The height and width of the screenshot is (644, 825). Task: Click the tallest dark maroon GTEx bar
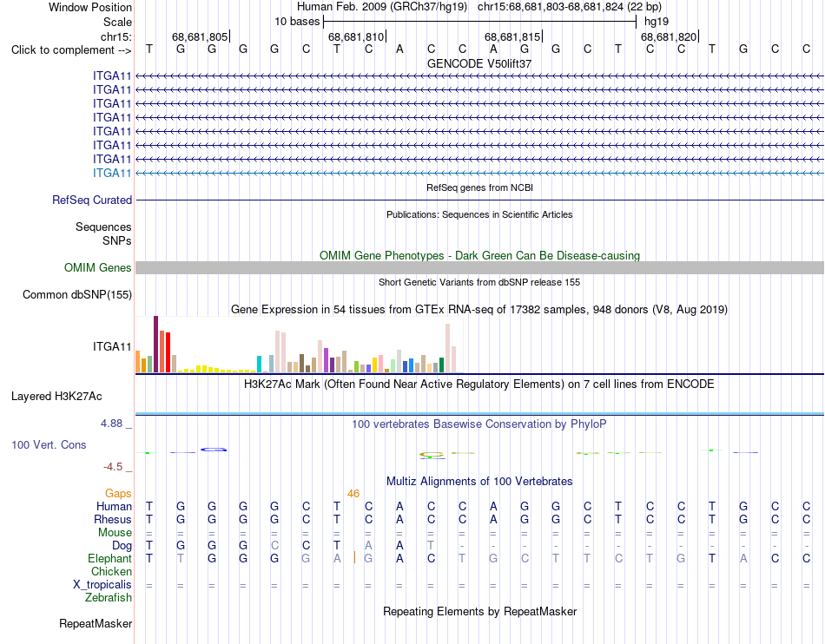point(155,345)
